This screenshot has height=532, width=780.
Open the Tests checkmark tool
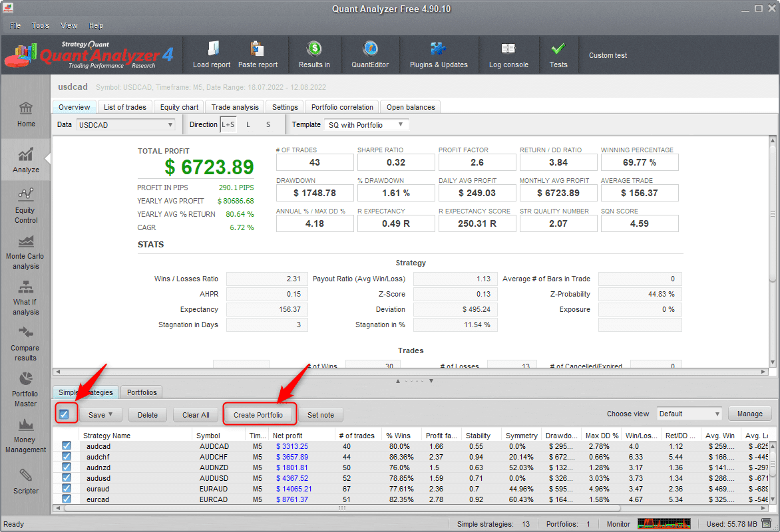pyautogui.click(x=558, y=55)
